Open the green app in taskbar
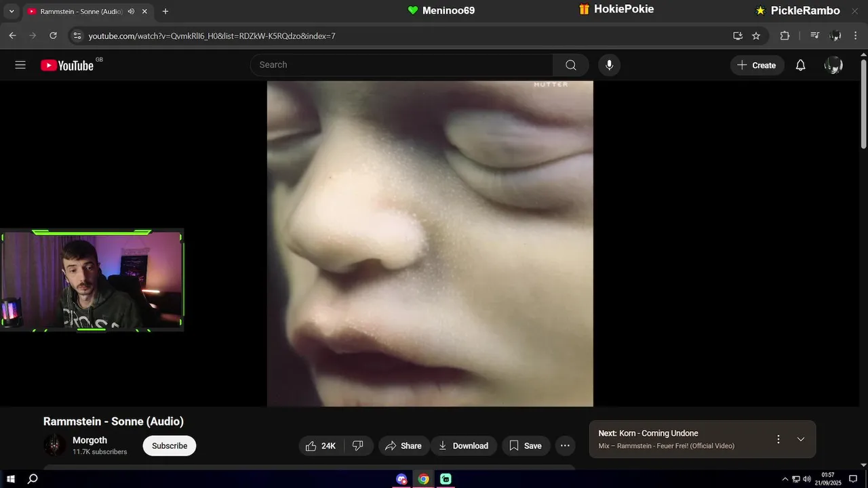868x488 pixels. coord(446,479)
